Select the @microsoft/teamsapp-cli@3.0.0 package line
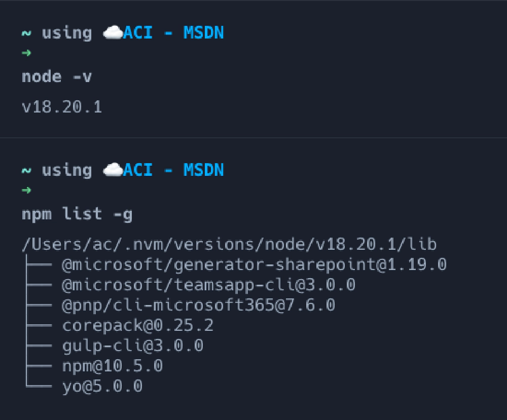 (208, 285)
